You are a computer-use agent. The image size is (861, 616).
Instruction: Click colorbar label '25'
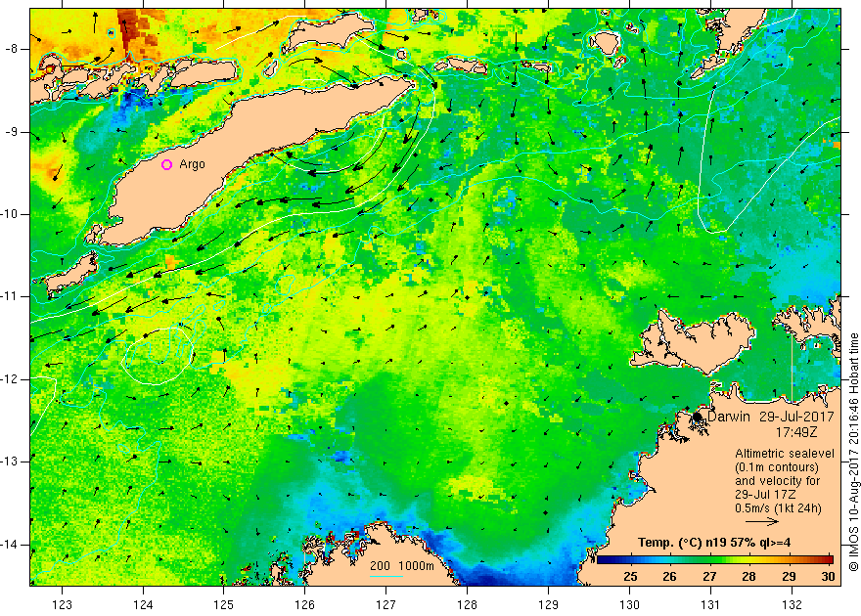pos(630,577)
